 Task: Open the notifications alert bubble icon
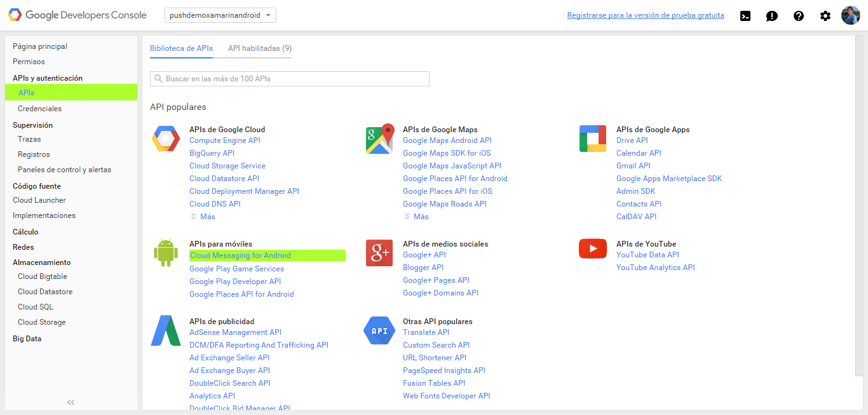772,16
